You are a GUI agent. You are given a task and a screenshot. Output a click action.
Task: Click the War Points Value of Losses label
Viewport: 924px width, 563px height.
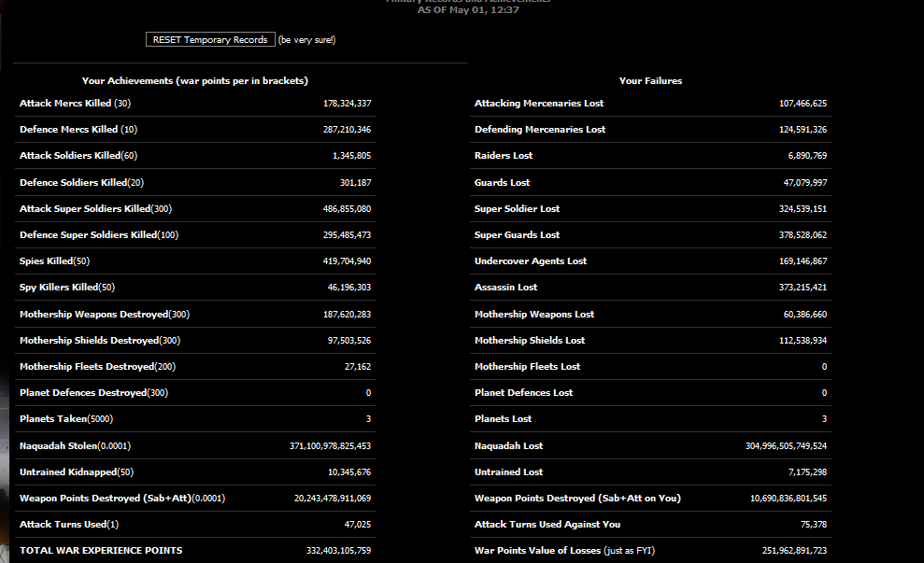coord(564,551)
